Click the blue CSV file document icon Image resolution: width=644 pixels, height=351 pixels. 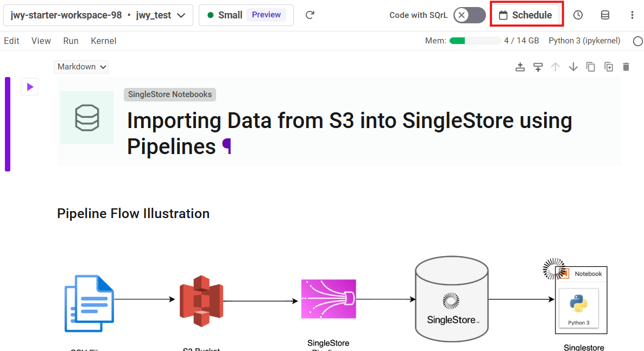(x=90, y=303)
